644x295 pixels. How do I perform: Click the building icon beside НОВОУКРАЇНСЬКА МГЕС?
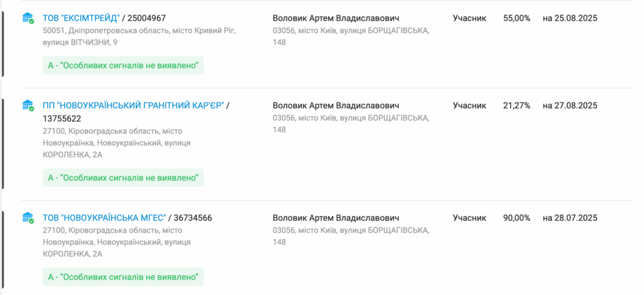point(28,218)
